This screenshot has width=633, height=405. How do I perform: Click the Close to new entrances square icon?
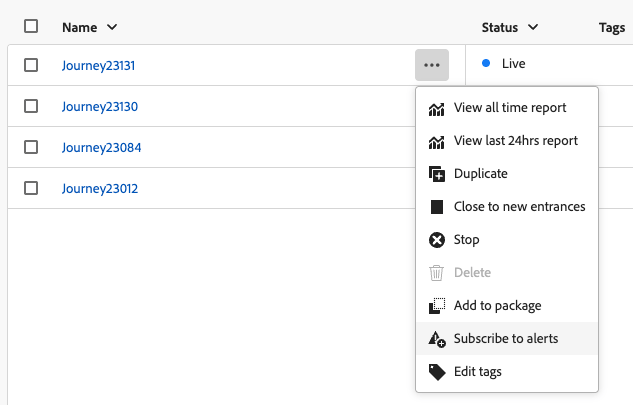pyautogui.click(x=436, y=207)
